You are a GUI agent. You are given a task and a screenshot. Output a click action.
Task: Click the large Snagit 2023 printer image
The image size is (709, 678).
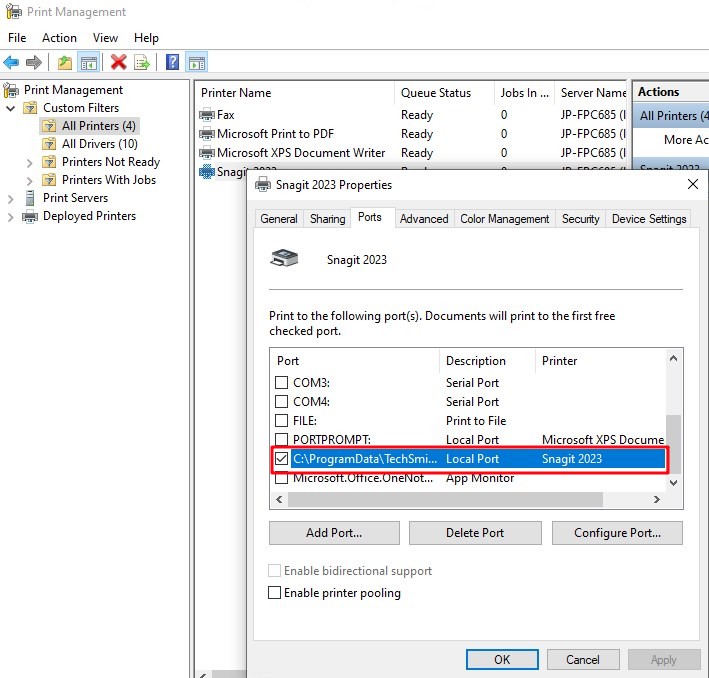pyautogui.click(x=284, y=259)
